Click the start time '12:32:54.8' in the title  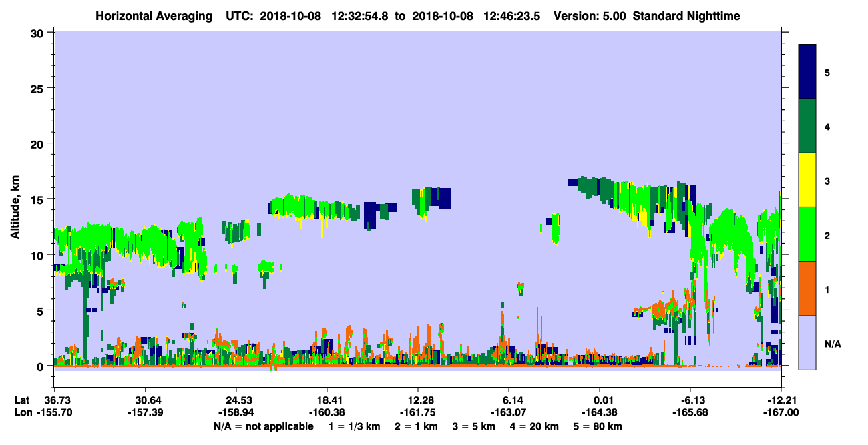point(361,15)
